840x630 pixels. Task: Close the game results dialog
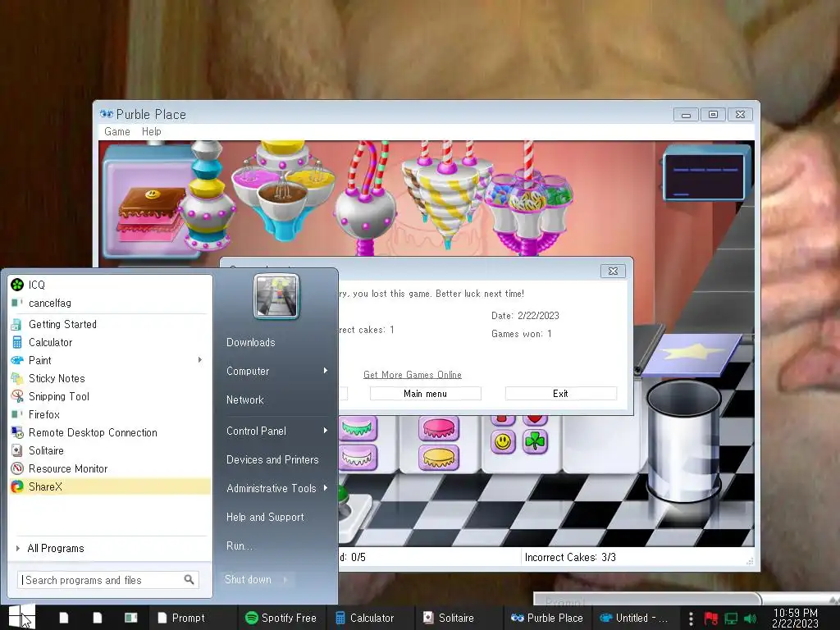tap(613, 271)
